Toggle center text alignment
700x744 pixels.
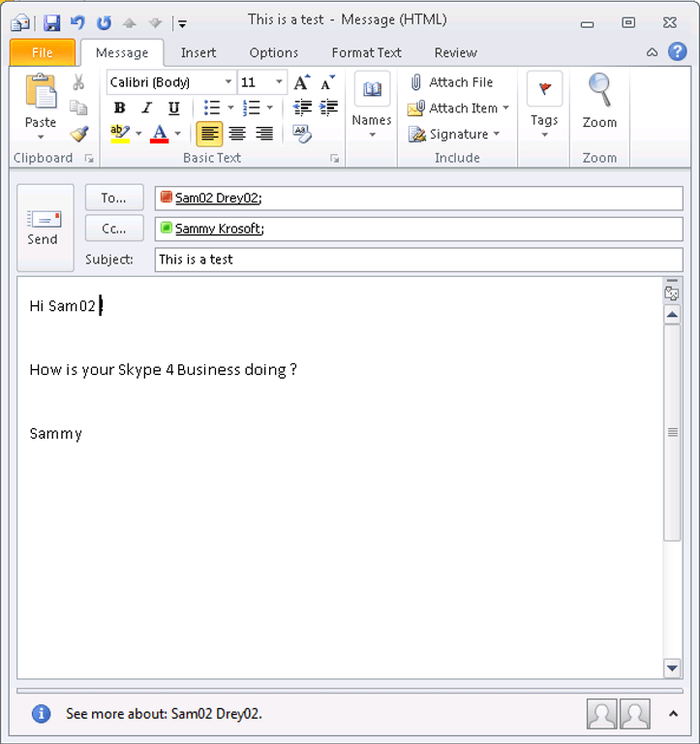(236, 134)
